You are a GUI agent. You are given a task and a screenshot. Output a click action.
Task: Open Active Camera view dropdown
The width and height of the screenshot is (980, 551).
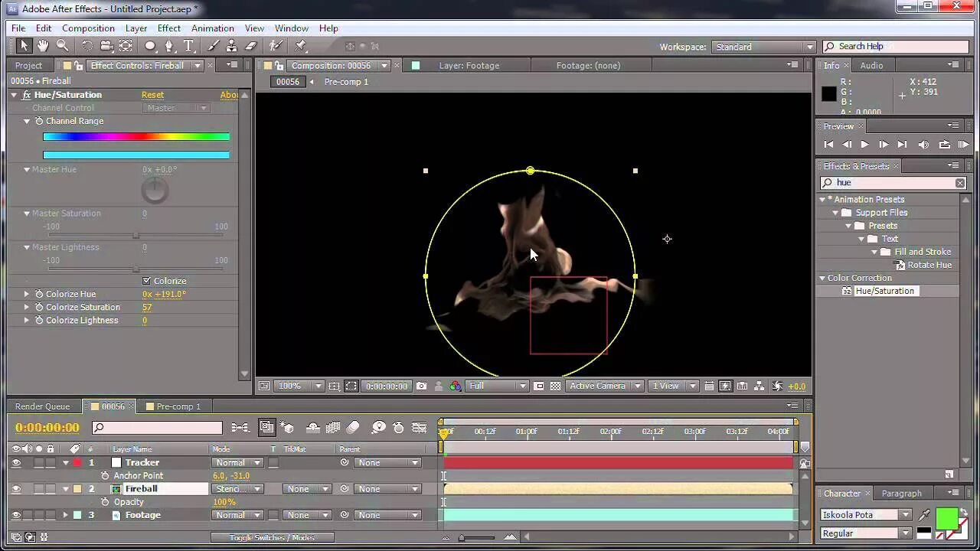(604, 386)
